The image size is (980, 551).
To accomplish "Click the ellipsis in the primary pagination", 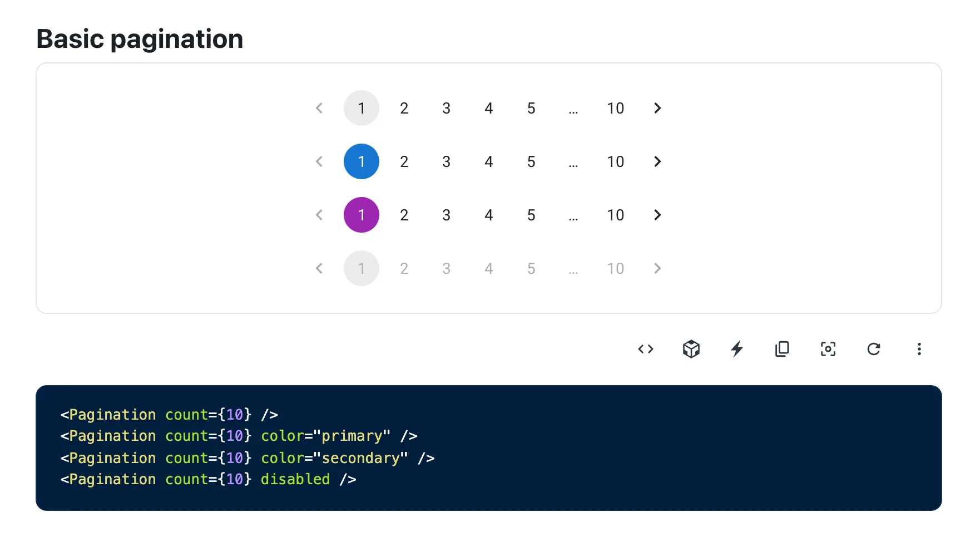I will click(573, 161).
